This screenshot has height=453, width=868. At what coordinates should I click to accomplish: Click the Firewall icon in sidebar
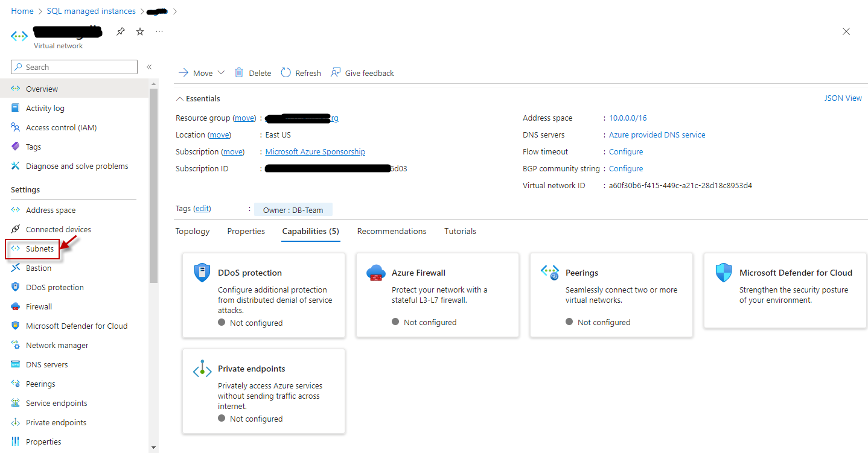[16, 306]
